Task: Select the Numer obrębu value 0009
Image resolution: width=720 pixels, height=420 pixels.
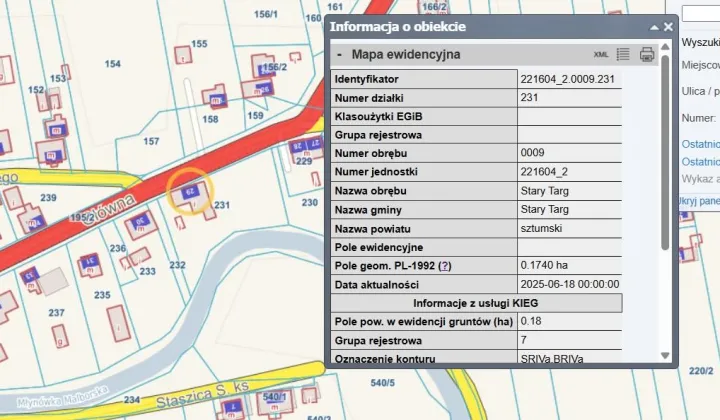Action: tap(532, 152)
